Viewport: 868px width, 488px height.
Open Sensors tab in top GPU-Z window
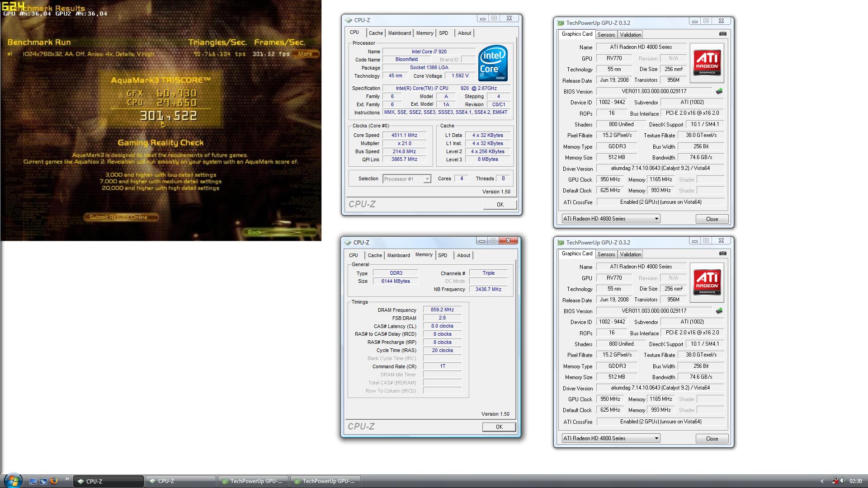point(606,35)
